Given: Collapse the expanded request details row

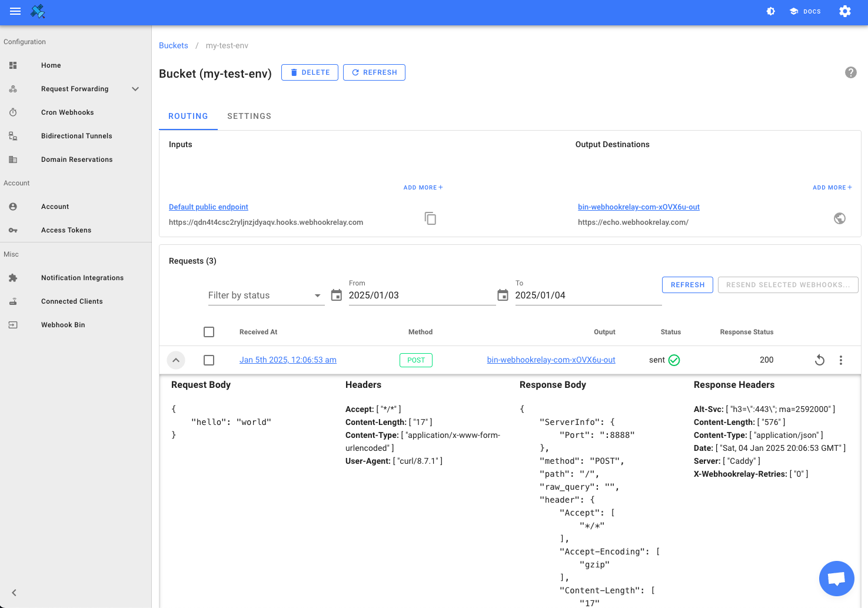Looking at the screenshot, I should [x=176, y=360].
